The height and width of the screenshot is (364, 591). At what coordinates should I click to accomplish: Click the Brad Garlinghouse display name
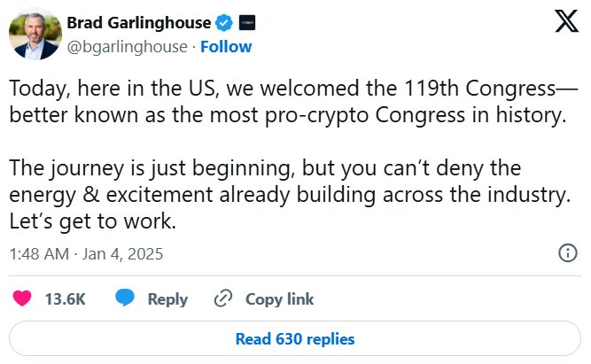pyautogui.click(x=139, y=23)
